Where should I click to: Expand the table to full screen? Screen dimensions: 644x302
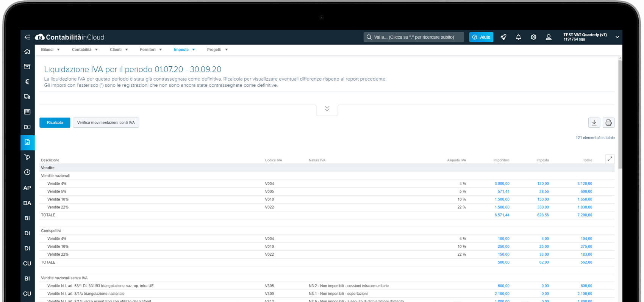click(x=610, y=159)
